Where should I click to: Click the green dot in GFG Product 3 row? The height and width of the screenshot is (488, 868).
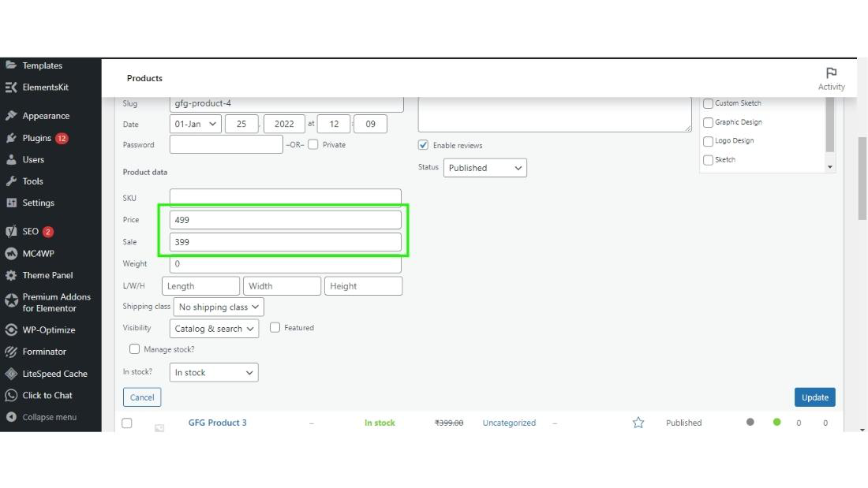(776, 422)
